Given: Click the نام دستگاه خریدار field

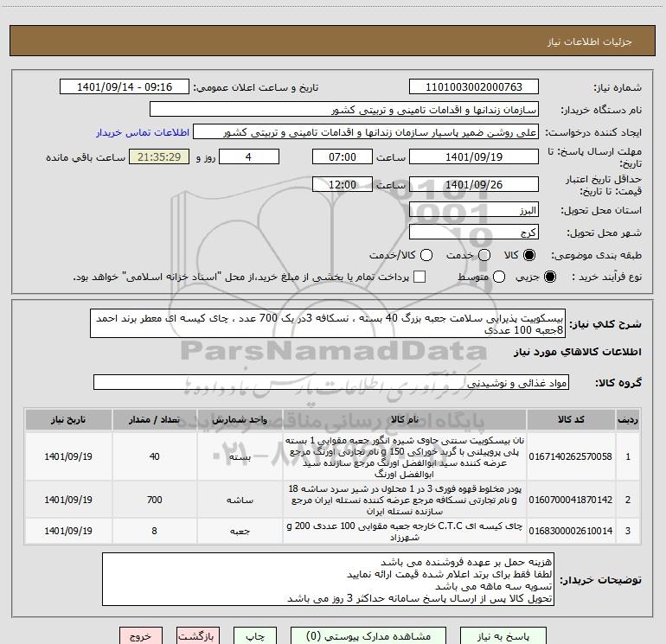Looking at the screenshot, I should [344, 109].
